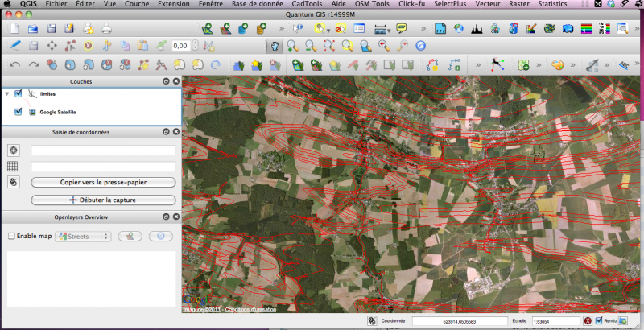Uncheck the Google Satellite layer checkbox
The width and height of the screenshot is (644, 330).
point(19,112)
